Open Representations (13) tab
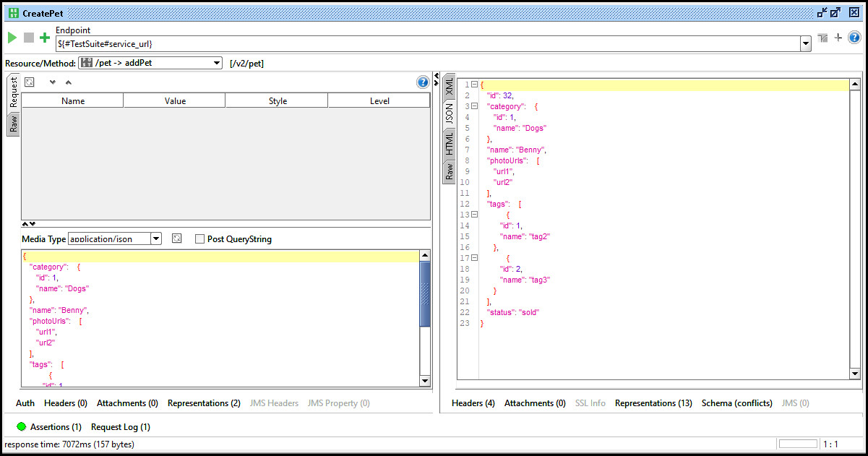This screenshot has height=456, width=868. coord(653,403)
